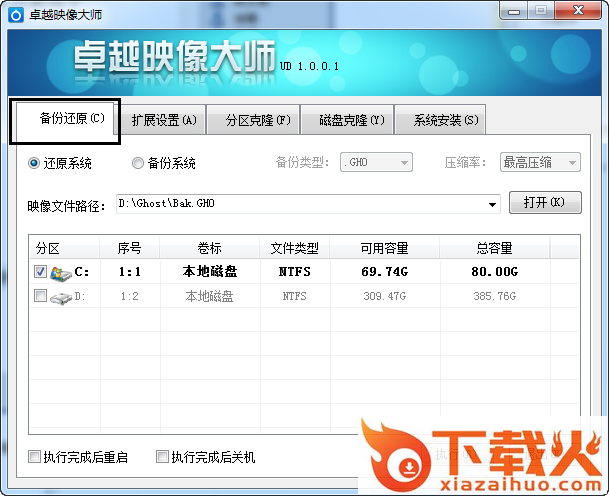Click the 309.47G available capacity cell
The height and width of the screenshot is (496, 609).
[385, 296]
